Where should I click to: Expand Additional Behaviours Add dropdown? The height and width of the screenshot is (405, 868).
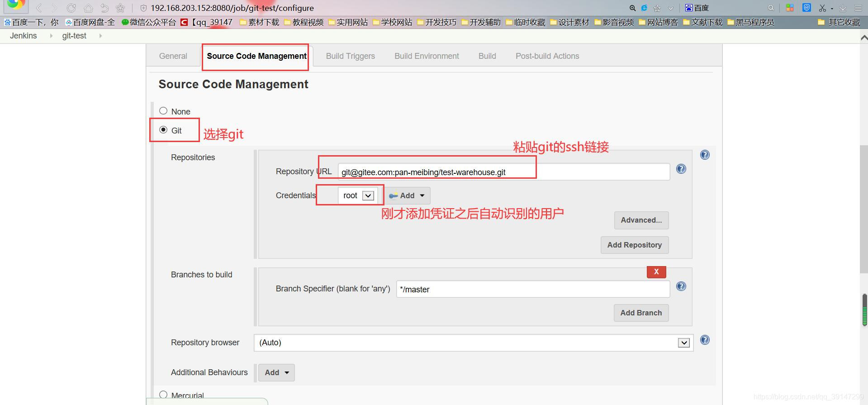(x=276, y=372)
